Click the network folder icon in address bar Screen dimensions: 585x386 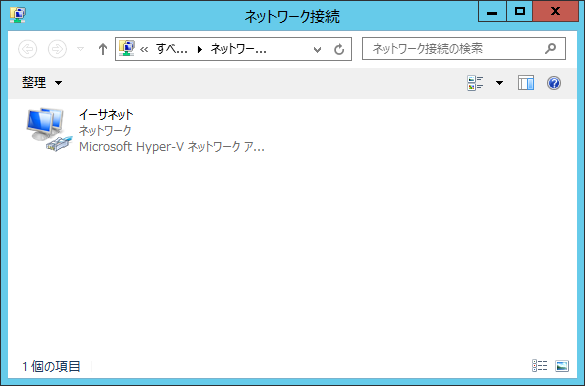coord(126,48)
